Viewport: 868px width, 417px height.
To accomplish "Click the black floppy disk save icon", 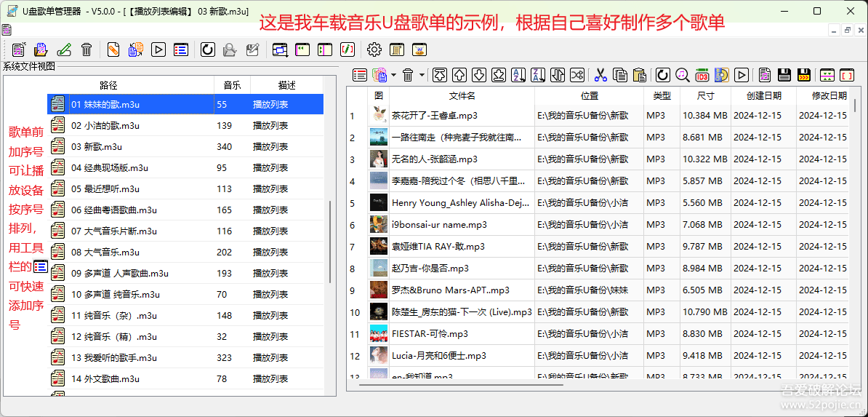I will [784, 74].
